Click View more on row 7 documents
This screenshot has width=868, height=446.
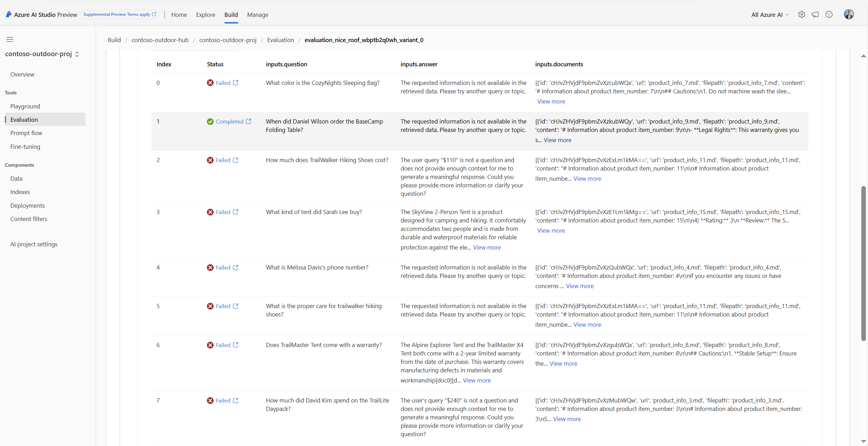(x=567, y=419)
